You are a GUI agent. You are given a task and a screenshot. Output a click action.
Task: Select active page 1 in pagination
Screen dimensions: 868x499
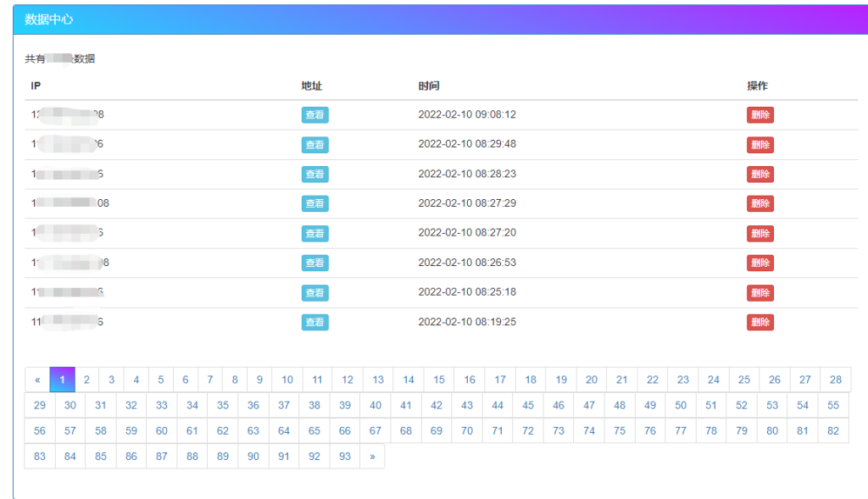[x=63, y=380]
